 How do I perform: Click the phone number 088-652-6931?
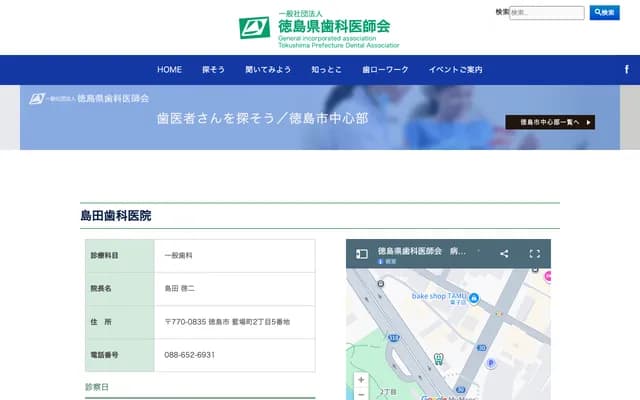[x=189, y=355]
